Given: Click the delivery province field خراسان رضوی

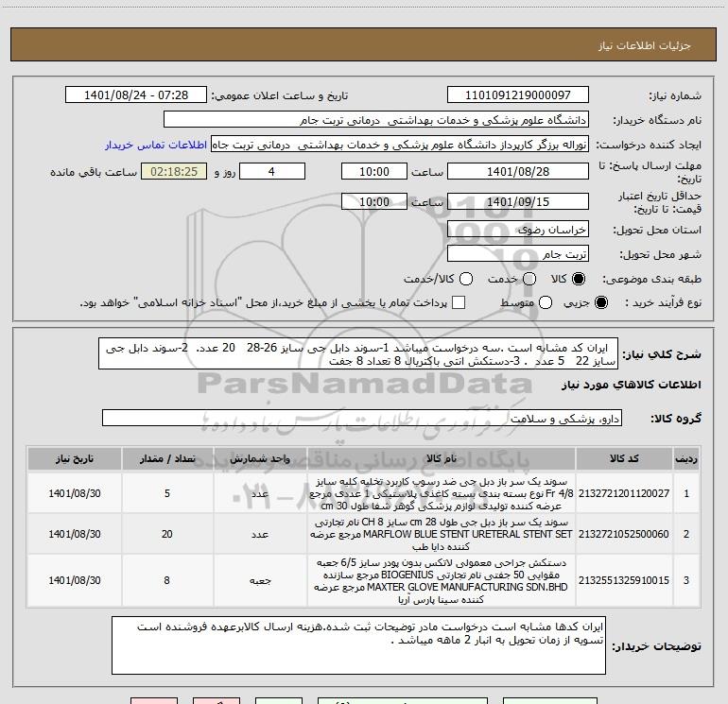Looking at the screenshot, I should point(518,230).
